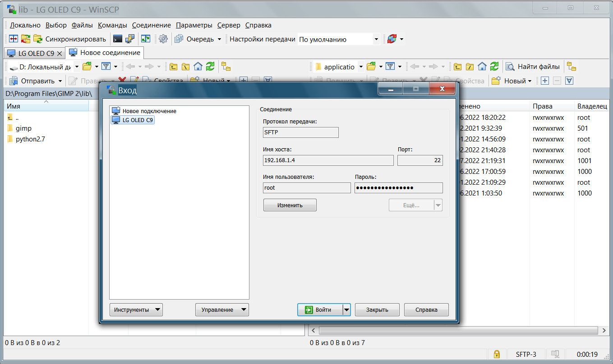Open the Команды menu
Screen dimensions: 613x364
point(112,25)
